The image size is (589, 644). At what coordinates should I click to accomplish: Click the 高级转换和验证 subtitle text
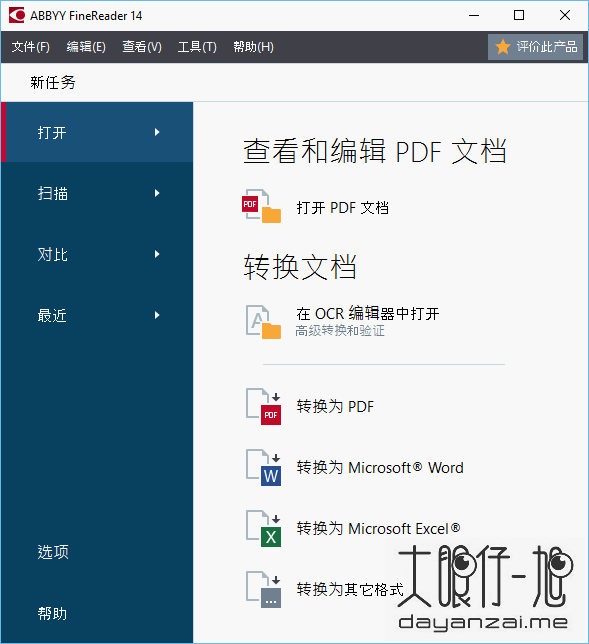pos(340,331)
